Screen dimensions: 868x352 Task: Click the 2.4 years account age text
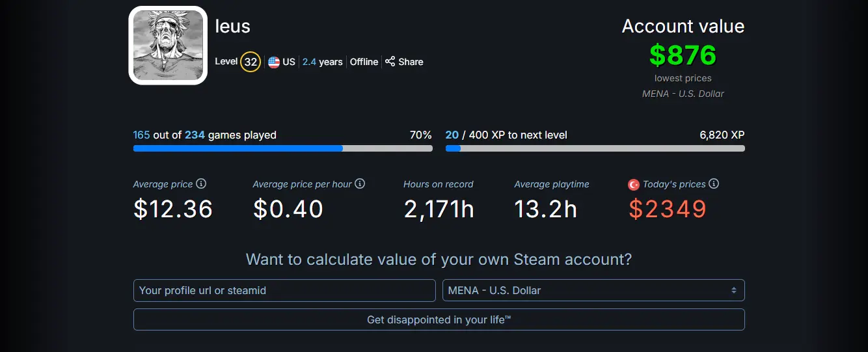click(x=323, y=62)
